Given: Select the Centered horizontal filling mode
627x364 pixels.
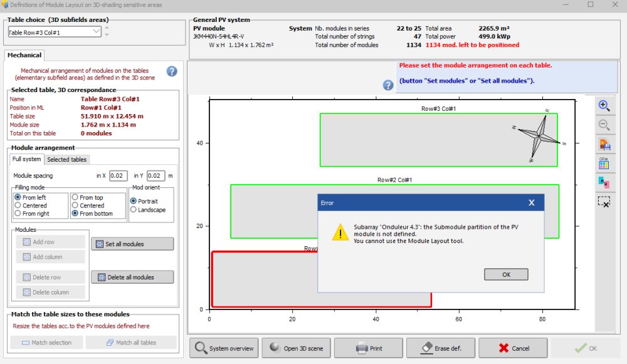Looking at the screenshot, I should (18, 205).
